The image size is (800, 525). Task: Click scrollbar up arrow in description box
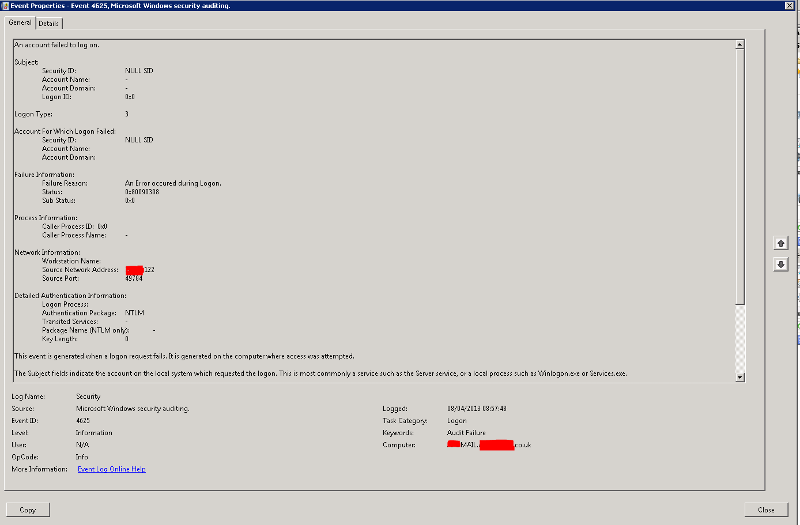click(x=740, y=45)
